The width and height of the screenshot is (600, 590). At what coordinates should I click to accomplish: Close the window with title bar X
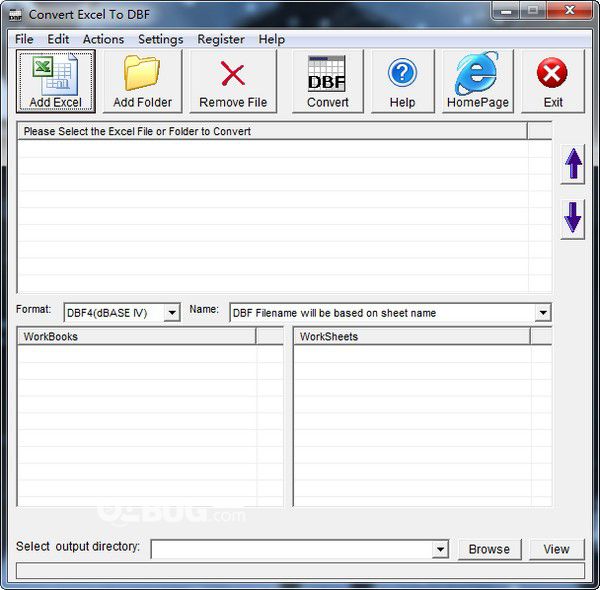click(x=570, y=11)
